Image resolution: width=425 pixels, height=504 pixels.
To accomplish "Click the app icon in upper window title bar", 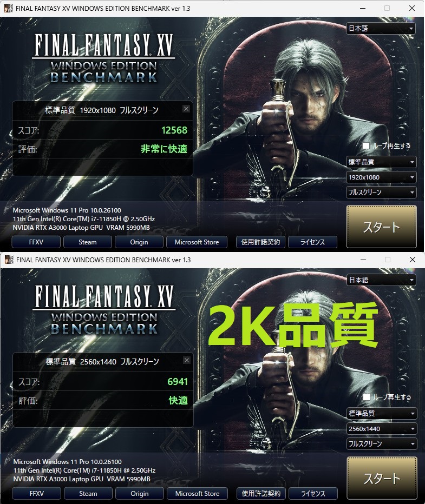I will pyautogui.click(x=8, y=8).
